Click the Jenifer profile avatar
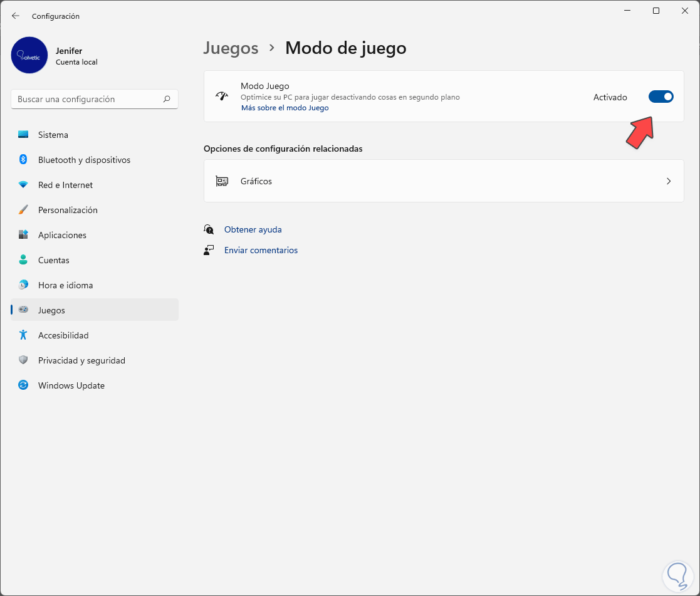The height and width of the screenshot is (596, 700). point(29,55)
